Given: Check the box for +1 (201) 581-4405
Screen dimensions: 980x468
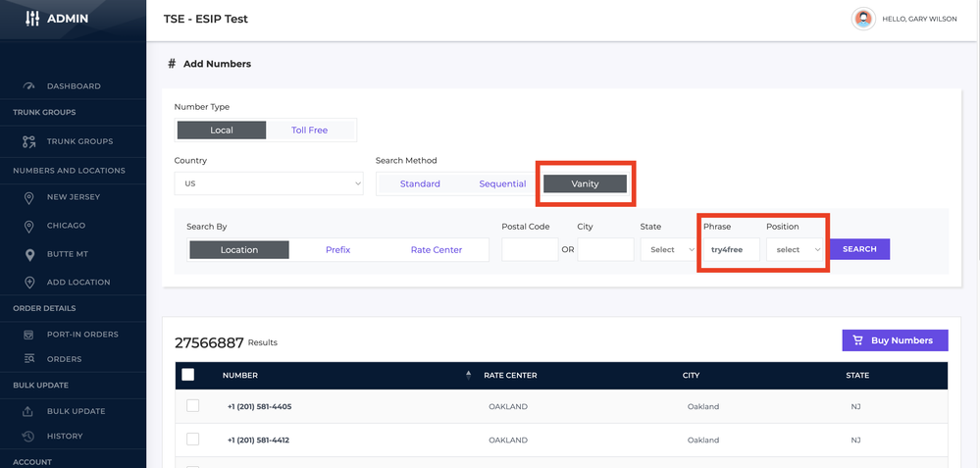Looking at the screenshot, I should tap(192, 405).
